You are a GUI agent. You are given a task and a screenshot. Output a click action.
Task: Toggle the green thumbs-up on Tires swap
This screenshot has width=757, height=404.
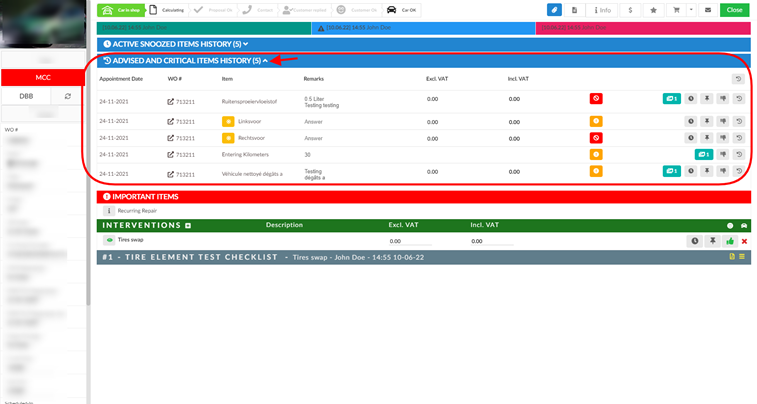[x=729, y=241]
